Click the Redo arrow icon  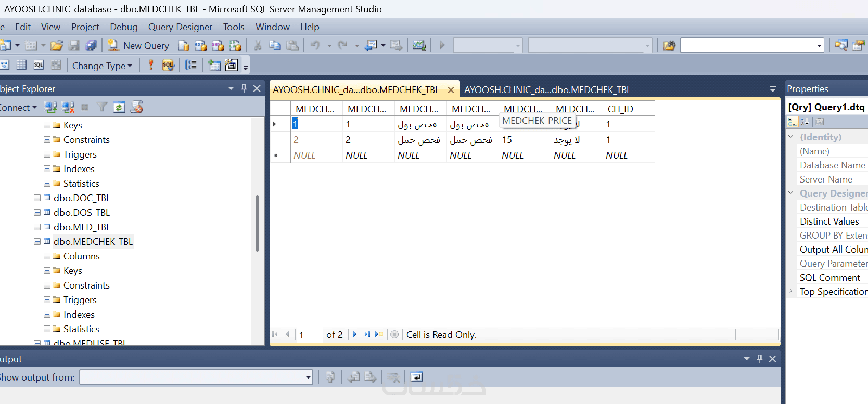[342, 46]
